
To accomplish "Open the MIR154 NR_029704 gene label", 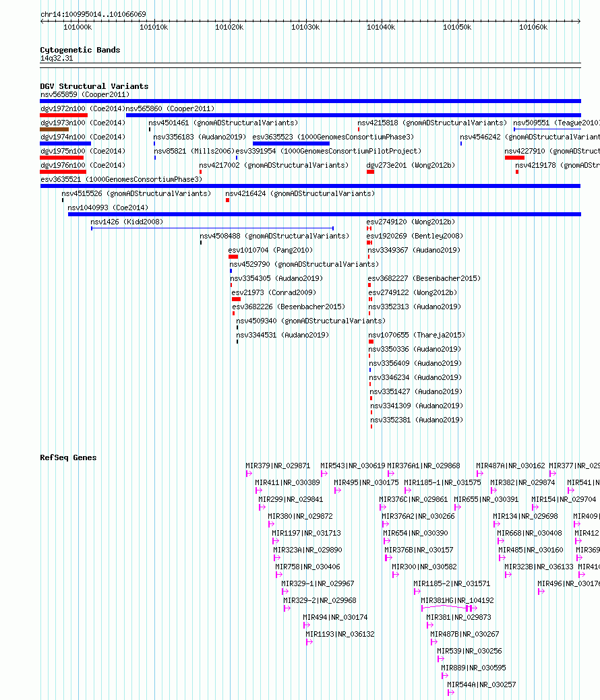I will coord(564,499).
